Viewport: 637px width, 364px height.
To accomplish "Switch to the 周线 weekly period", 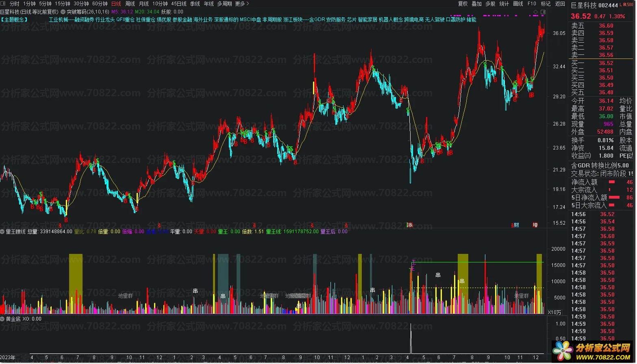I will click(x=130, y=4).
